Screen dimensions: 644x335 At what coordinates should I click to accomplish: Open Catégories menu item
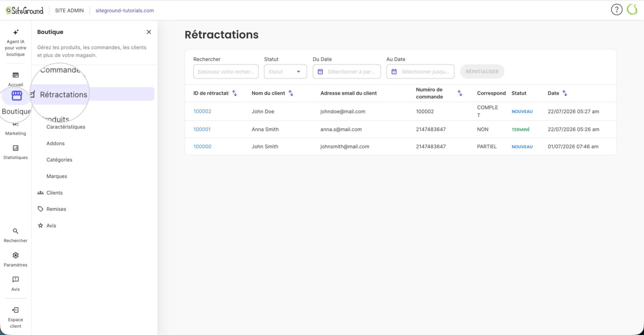click(x=59, y=160)
